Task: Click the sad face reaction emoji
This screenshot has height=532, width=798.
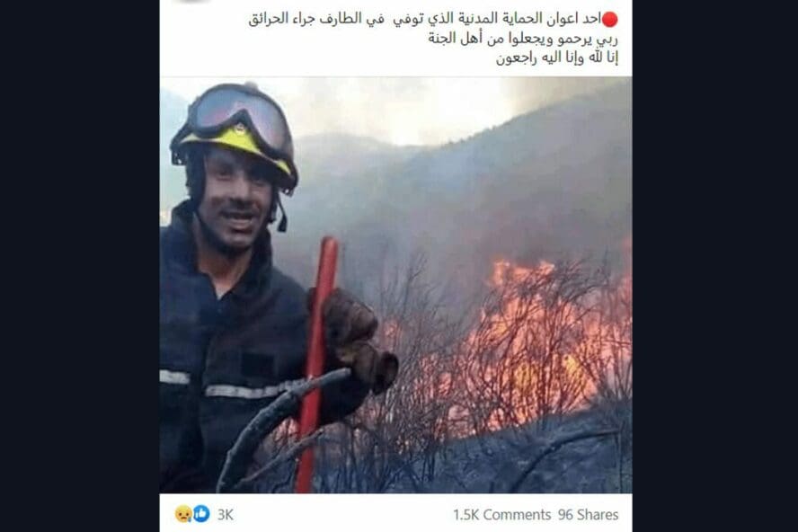Action: tap(183, 514)
